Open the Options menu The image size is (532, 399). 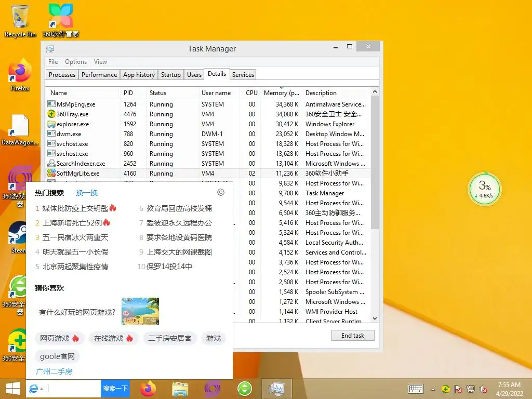[x=76, y=62]
